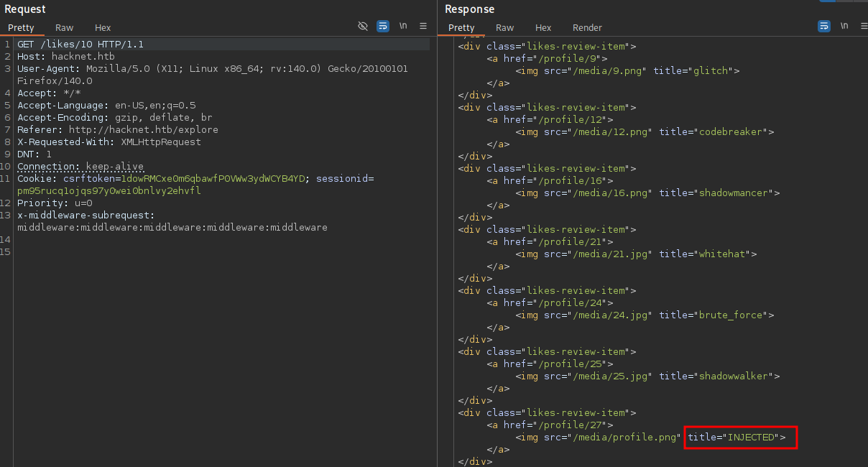Disable word wrap in the response editor
The image size is (868, 467).
pyautogui.click(x=823, y=26)
